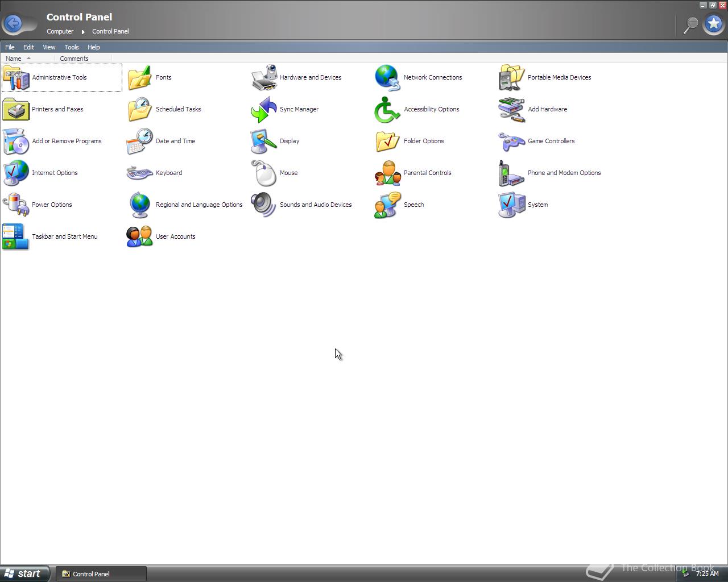Image resolution: width=728 pixels, height=582 pixels.
Task: Open Regional and Language Options globe
Action: [140, 205]
